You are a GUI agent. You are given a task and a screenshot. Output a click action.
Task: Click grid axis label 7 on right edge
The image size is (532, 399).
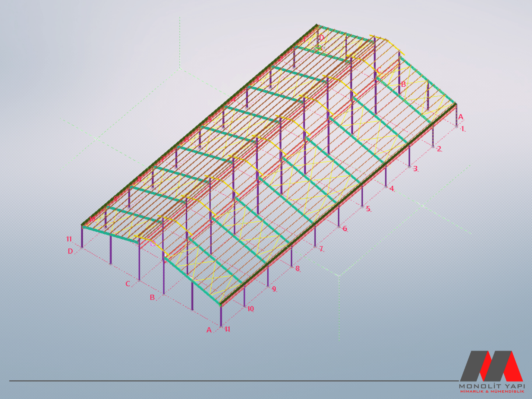[x=321, y=249]
